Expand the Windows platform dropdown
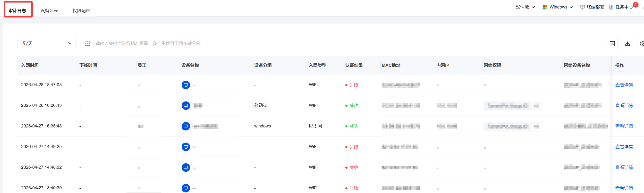This screenshot has height=193, width=644. [x=558, y=7]
